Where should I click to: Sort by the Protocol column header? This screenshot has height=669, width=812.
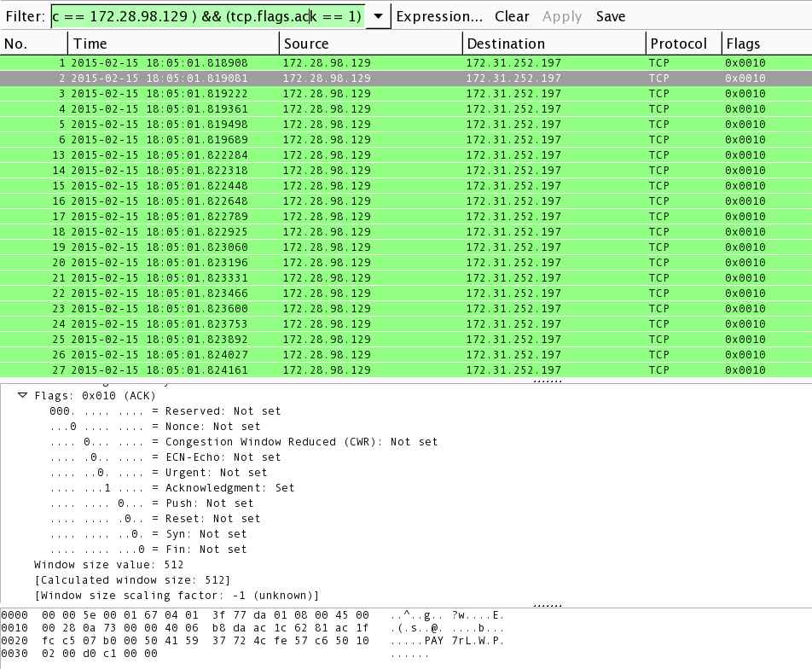pyautogui.click(x=683, y=44)
